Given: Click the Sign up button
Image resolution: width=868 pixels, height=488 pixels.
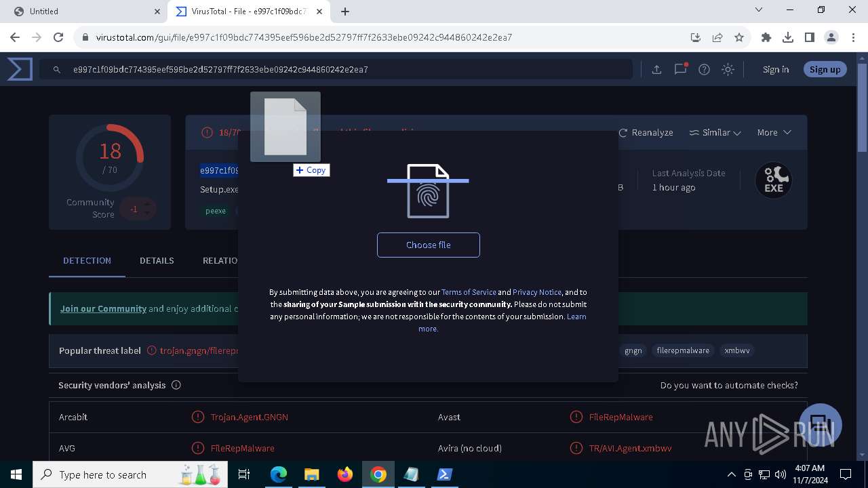Looking at the screenshot, I should click(x=825, y=69).
